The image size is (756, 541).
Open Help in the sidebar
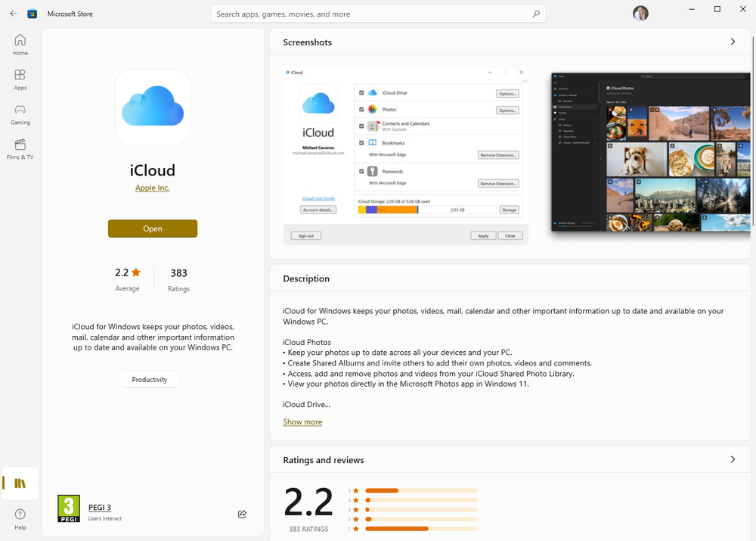pyautogui.click(x=20, y=519)
